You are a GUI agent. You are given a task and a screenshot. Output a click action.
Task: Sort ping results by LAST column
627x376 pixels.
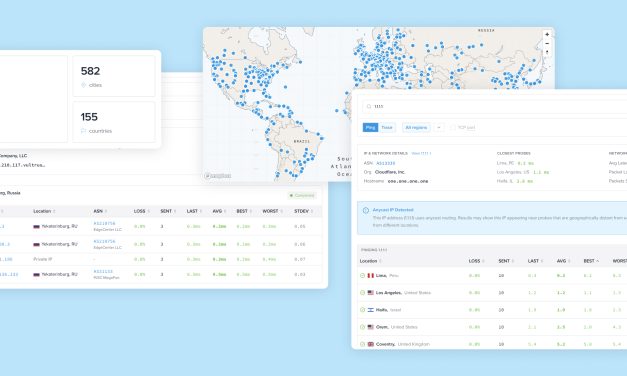coord(535,261)
